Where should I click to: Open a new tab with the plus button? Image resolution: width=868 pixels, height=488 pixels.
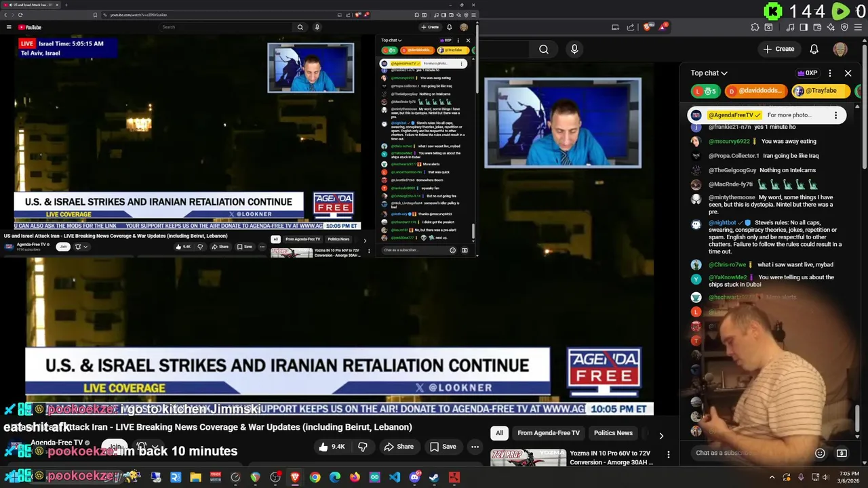coord(65,5)
